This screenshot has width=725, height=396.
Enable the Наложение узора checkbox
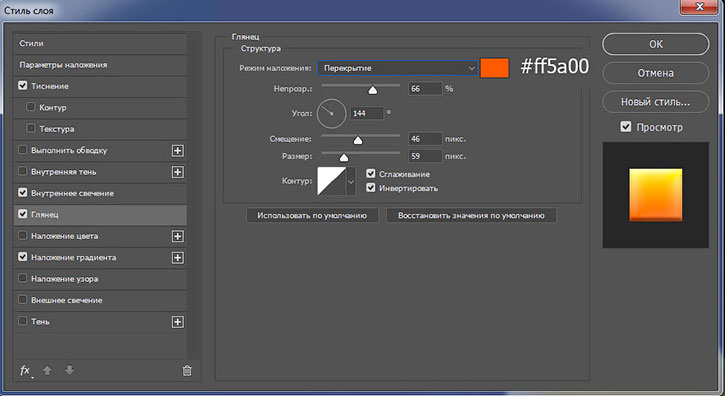point(22,278)
